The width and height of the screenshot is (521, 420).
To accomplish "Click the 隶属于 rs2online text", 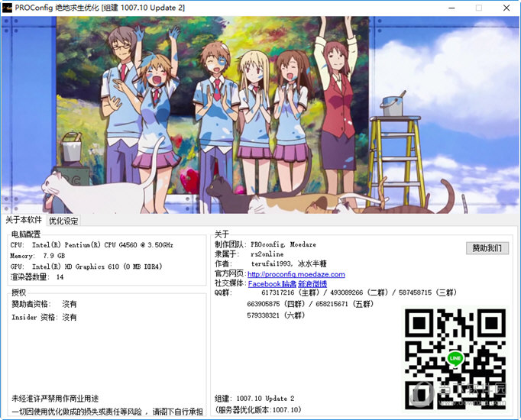I will click(249, 254).
